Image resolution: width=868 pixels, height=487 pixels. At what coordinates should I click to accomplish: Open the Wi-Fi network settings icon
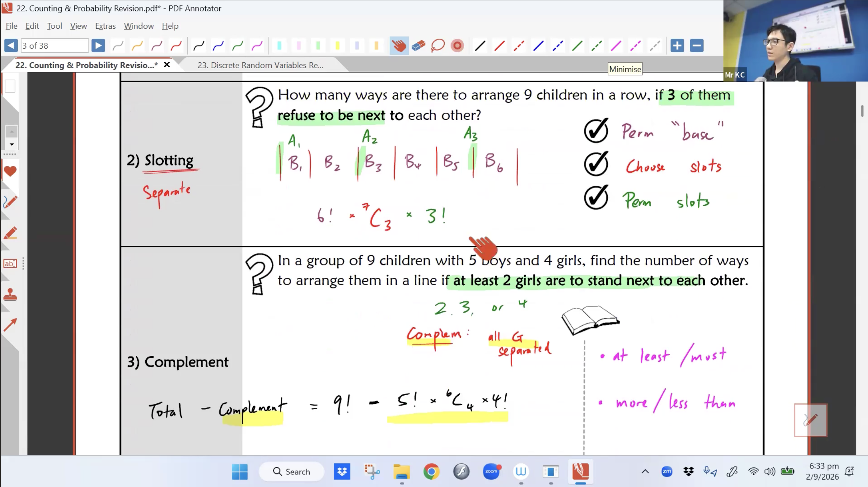(x=753, y=472)
